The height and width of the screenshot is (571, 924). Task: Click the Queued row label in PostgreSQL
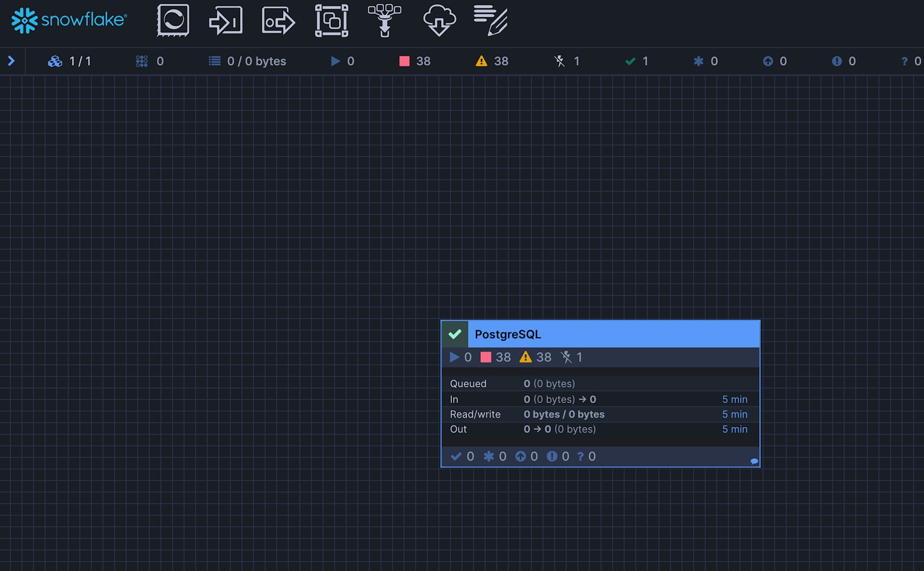point(468,384)
